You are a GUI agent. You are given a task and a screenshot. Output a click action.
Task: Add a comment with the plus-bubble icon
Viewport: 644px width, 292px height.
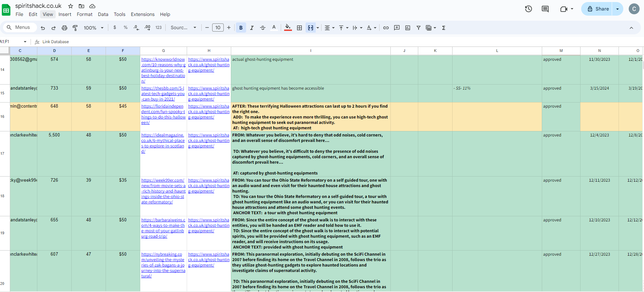[x=397, y=28]
